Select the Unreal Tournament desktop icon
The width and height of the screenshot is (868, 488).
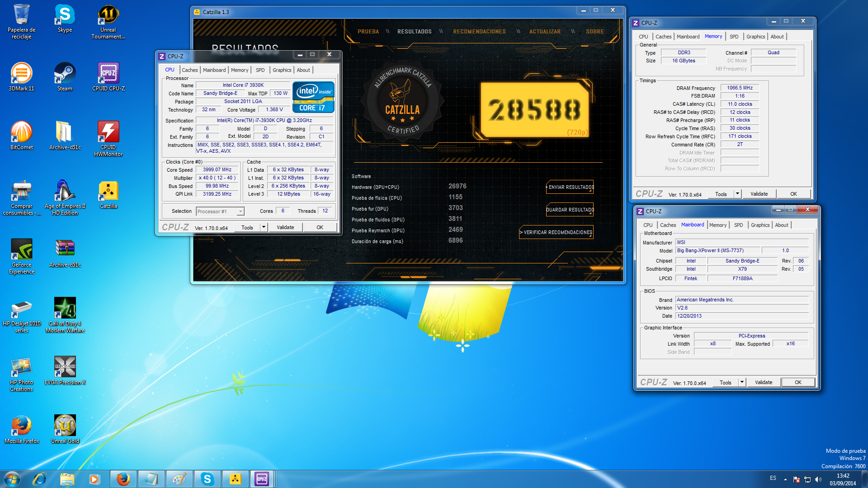coord(108,22)
